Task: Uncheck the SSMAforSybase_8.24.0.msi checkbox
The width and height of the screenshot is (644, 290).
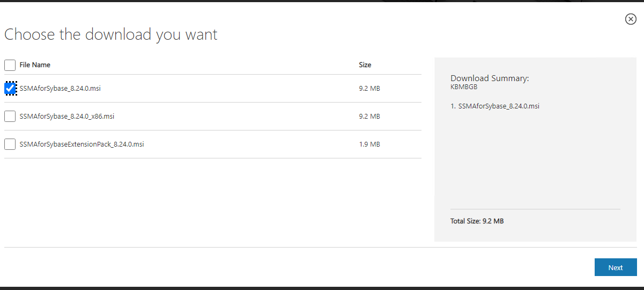Action: click(10, 88)
